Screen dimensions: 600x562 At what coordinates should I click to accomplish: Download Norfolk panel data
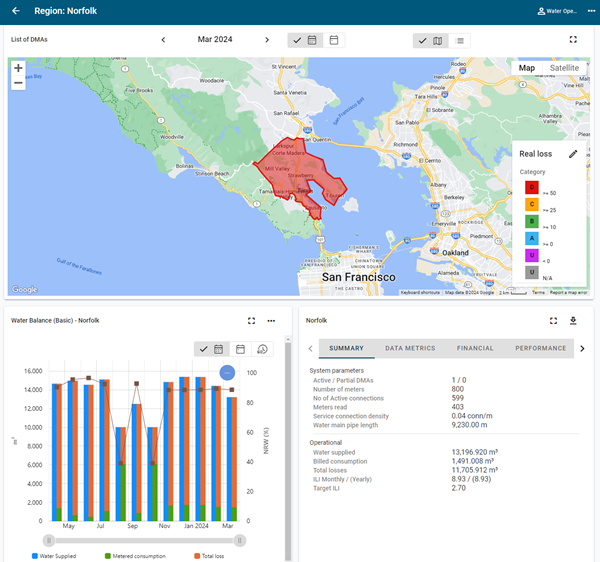pos(573,321)
